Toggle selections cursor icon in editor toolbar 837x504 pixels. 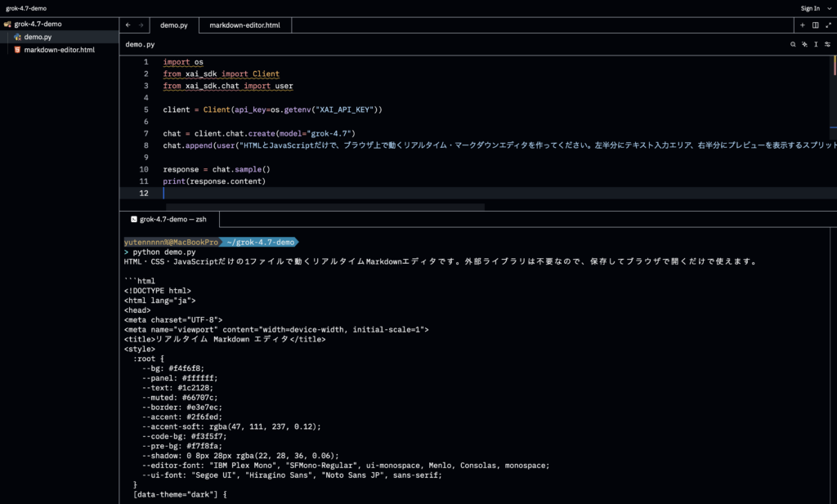click(x=816, y=44)
